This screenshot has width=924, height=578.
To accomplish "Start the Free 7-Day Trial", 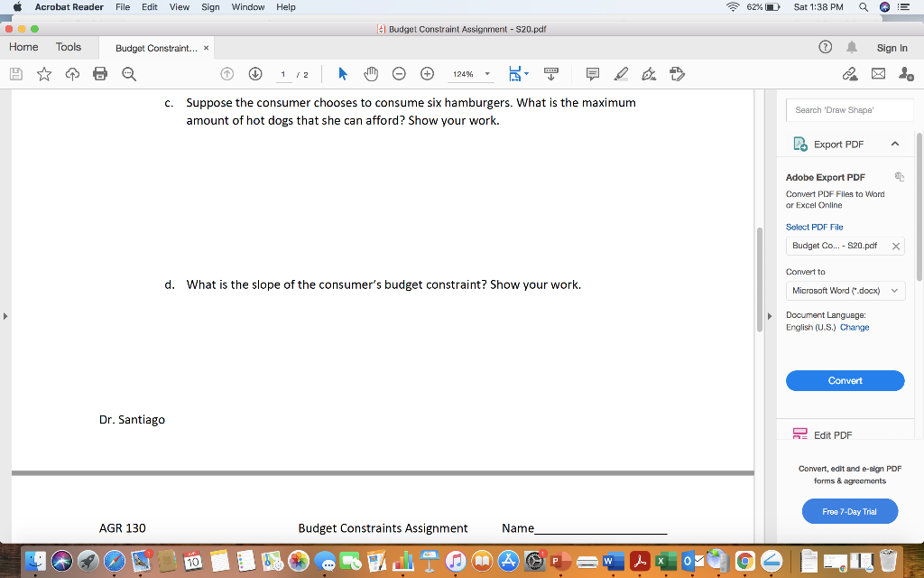I will coord(849,511).
